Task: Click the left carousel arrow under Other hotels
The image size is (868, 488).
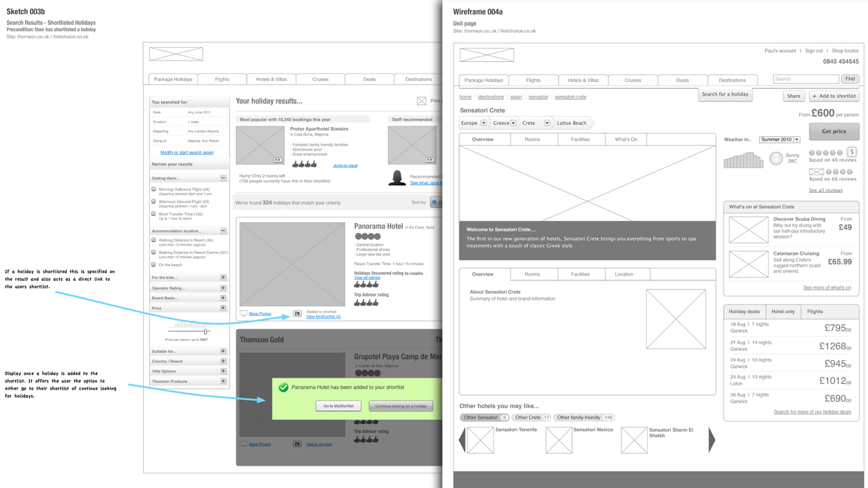Action: click(x=462, y=440)
